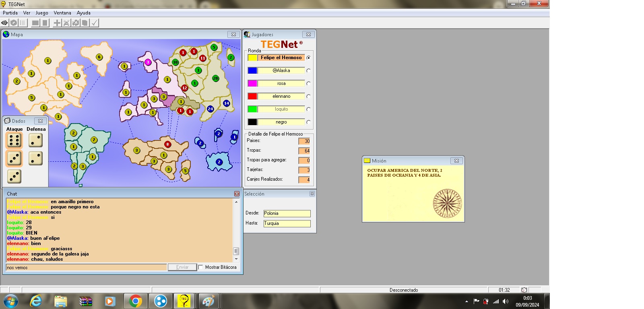Select the red army marker 8 in Africa
This screenshot has width=644, height=309.
tap(168, 144)
